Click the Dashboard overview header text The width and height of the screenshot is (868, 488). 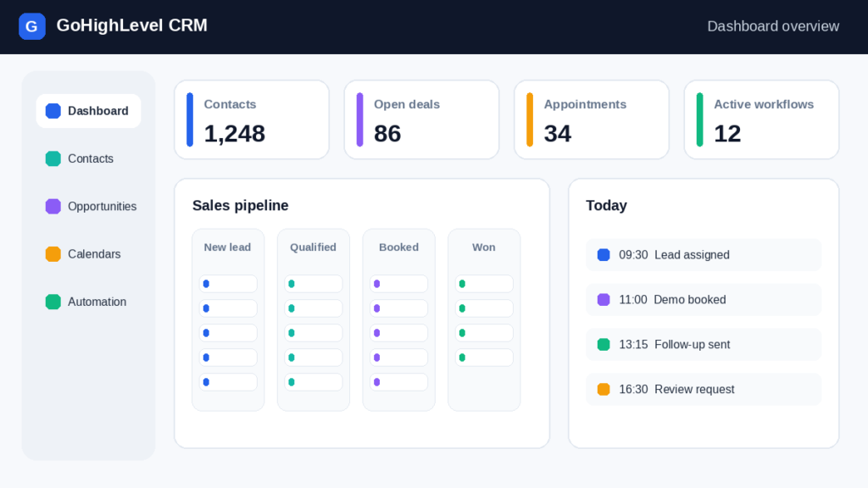tap(773, 26)
